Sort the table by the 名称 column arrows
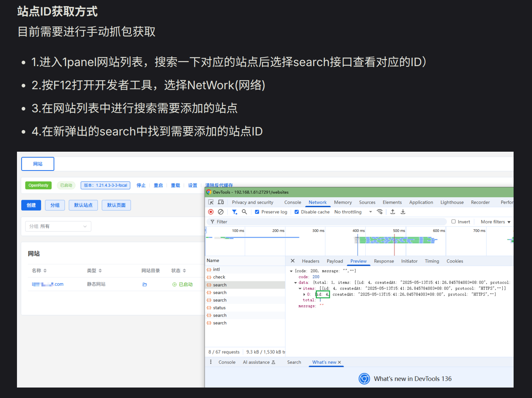Image resolution: width=532 pixels, height=398 pixels. click(x=45, y=271)
